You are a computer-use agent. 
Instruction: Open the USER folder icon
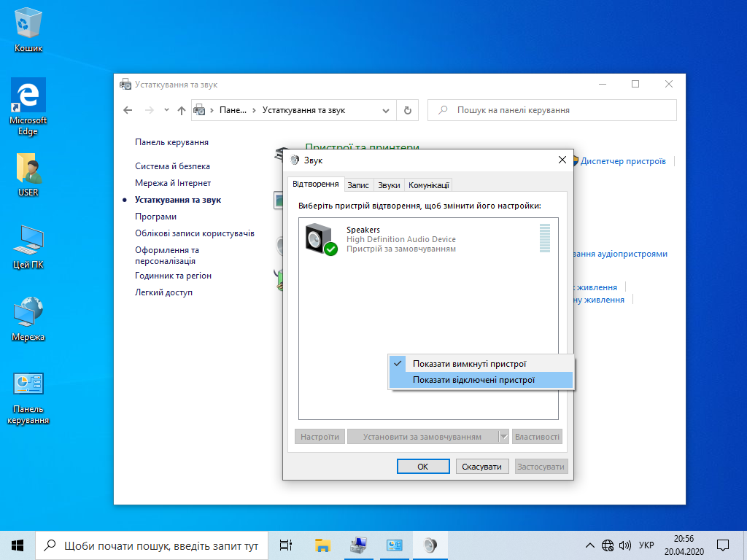point(28,175)
